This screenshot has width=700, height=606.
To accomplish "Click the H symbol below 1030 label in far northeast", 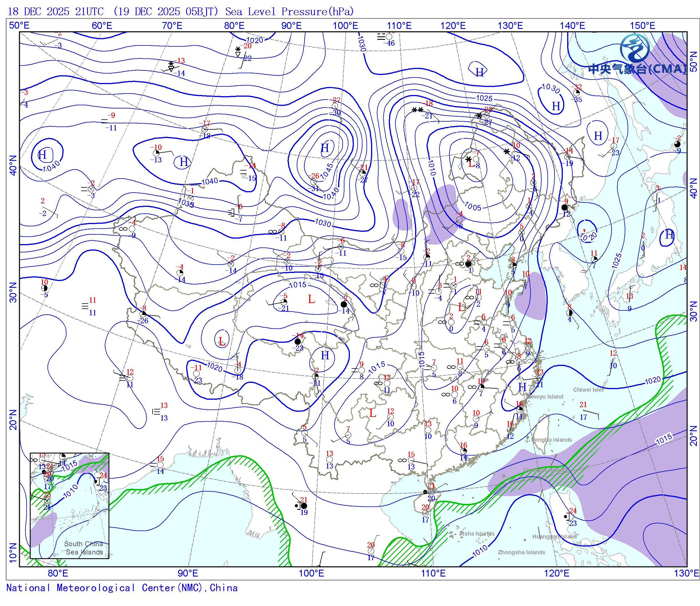I will point(556,106).
